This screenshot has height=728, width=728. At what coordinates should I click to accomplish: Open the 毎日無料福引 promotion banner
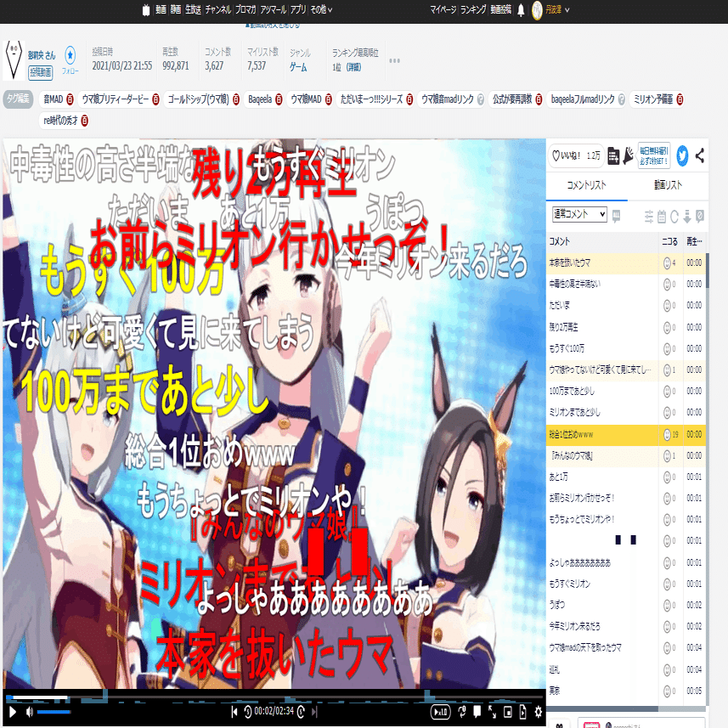654,155
